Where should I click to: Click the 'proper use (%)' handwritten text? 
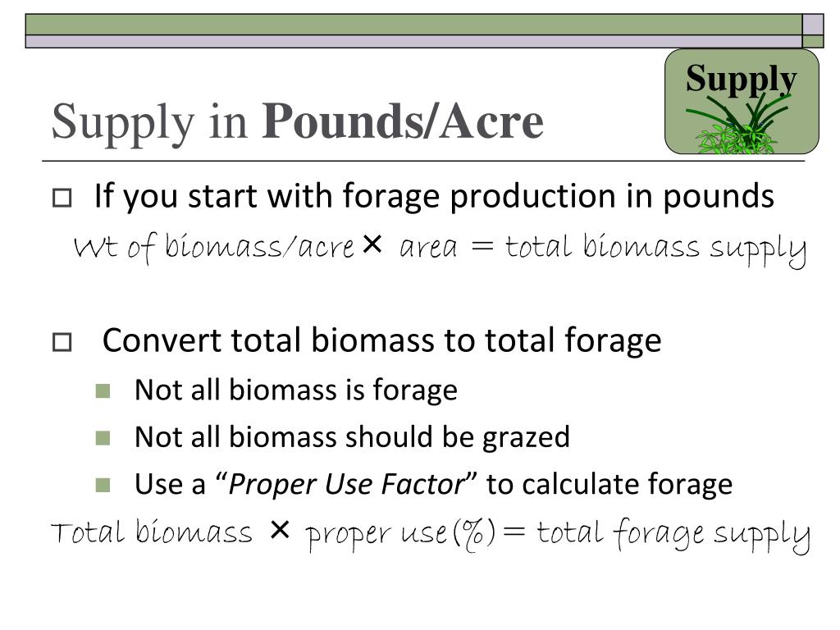[400, 534]
